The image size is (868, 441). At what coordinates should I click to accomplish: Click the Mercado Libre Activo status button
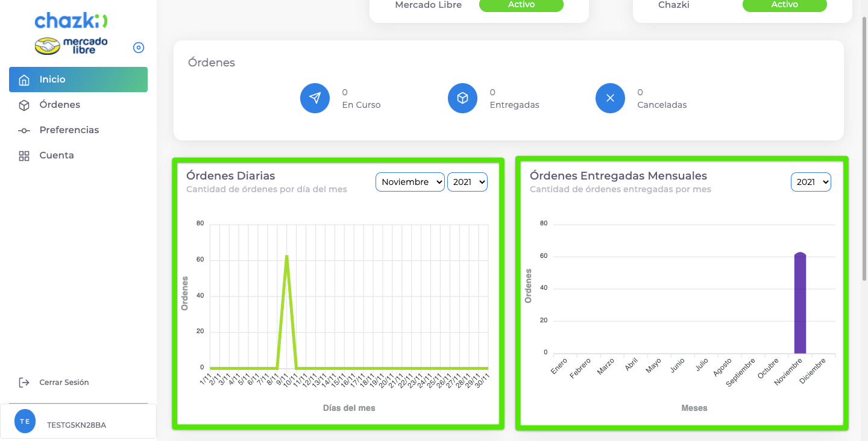point(521,5)
